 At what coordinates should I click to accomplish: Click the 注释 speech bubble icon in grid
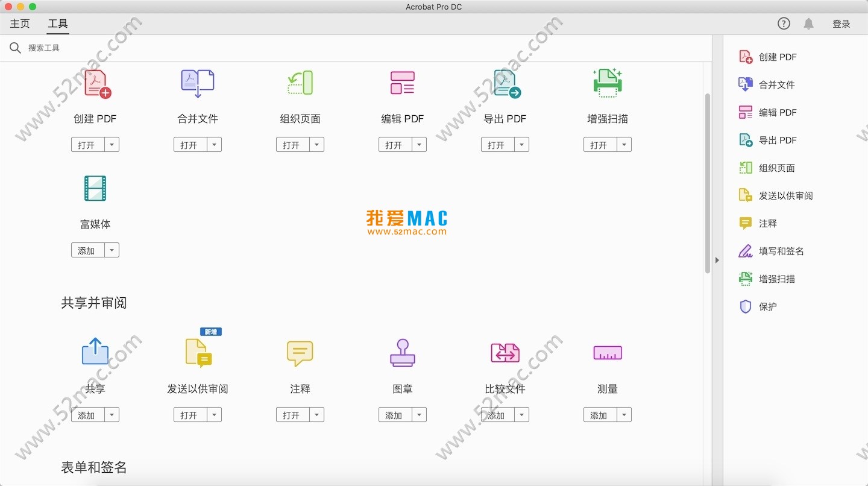[x=300, y=353]
